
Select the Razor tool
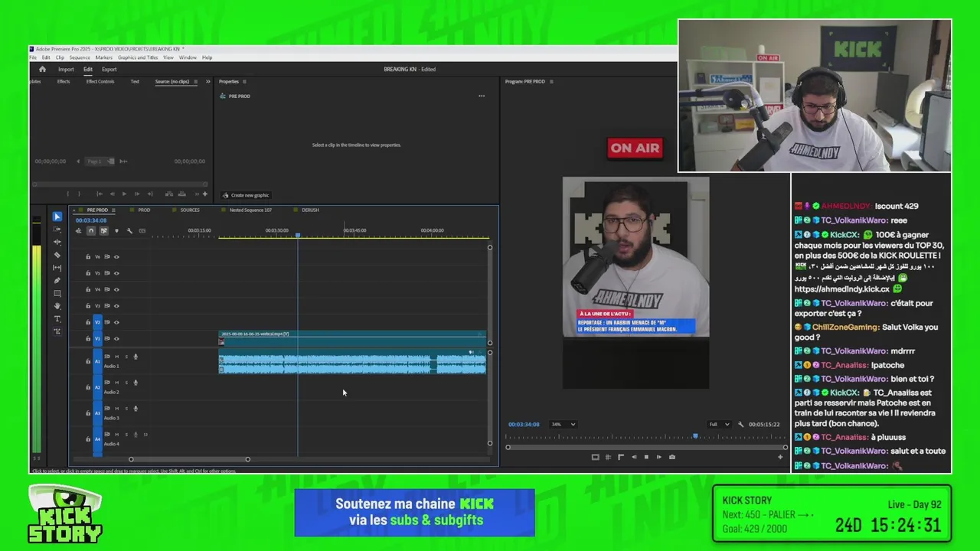coord(57,255)
